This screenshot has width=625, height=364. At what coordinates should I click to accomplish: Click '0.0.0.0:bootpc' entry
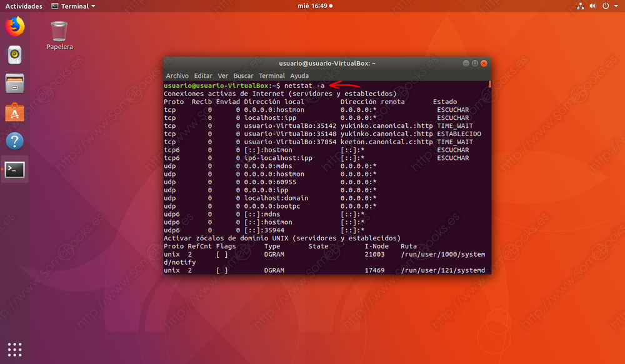[272, 206]
